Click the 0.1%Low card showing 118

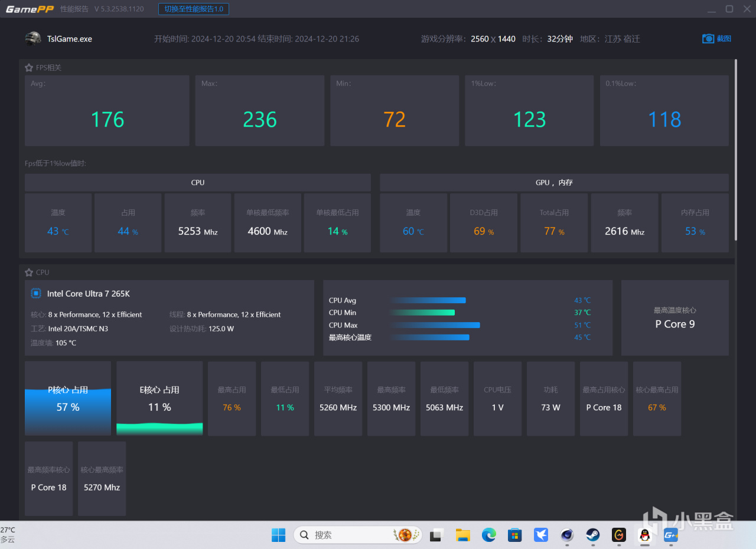(x=664, y=111)
